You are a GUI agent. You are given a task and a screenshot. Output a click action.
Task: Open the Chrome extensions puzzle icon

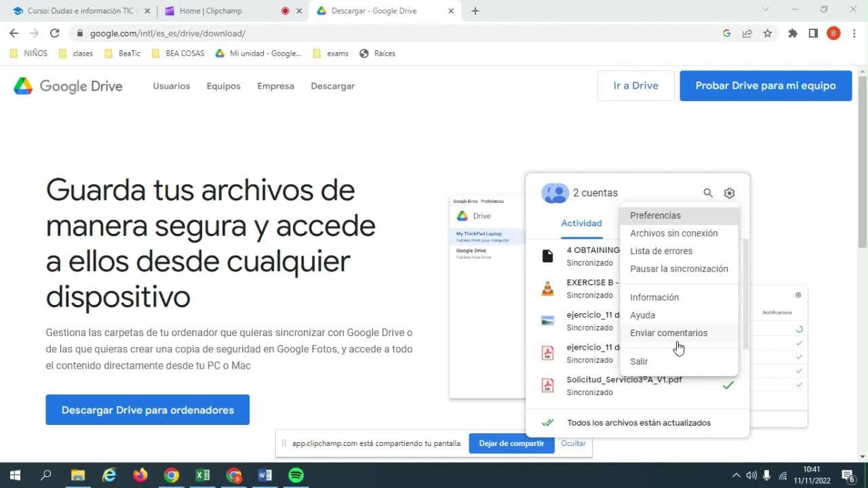click(793, 33)
